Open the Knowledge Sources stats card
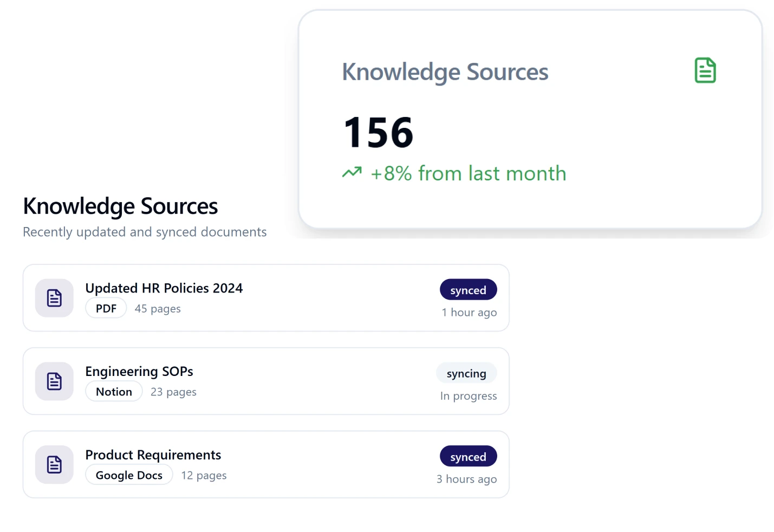Image resolution: width=774 pixels, height=532 pixels. coord(531,116)
